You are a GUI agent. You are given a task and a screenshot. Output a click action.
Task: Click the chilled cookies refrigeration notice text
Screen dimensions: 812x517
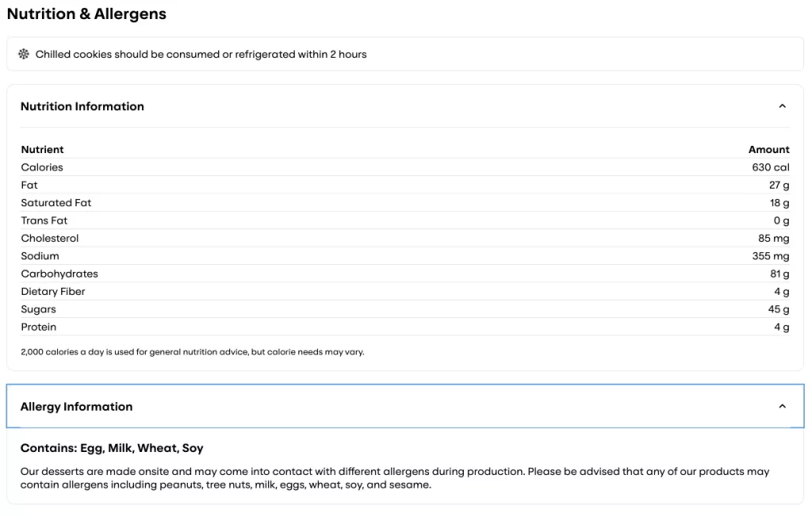[x=201, y=55]
